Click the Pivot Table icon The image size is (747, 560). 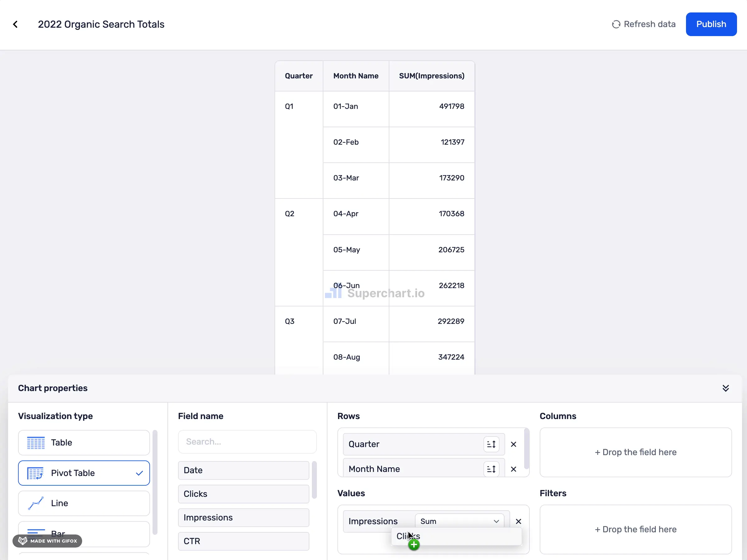[x=35, y=473]
